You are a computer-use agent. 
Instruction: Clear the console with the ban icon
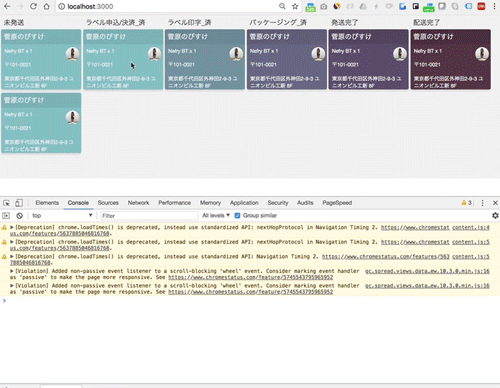[19, 216]
